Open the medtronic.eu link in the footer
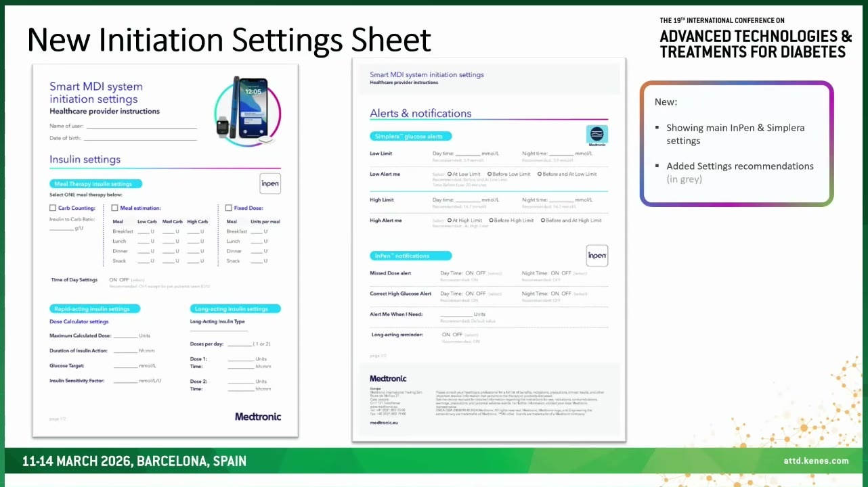 (384, 423)
